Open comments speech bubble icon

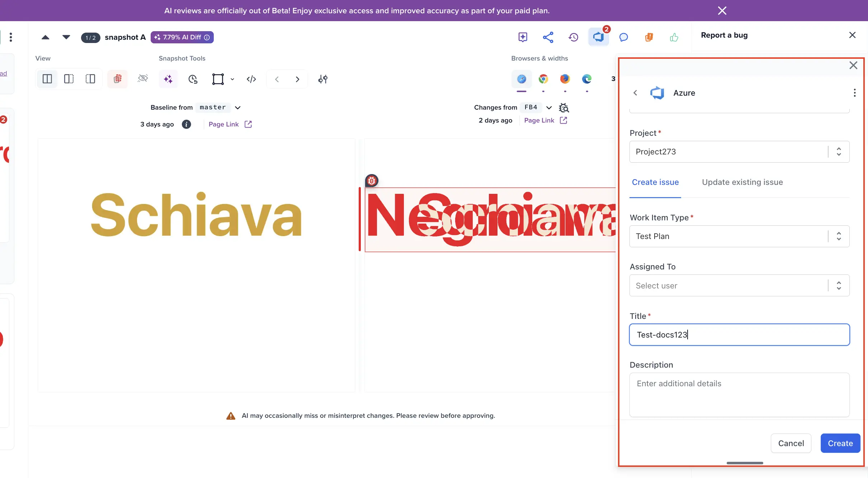[624, 37]
